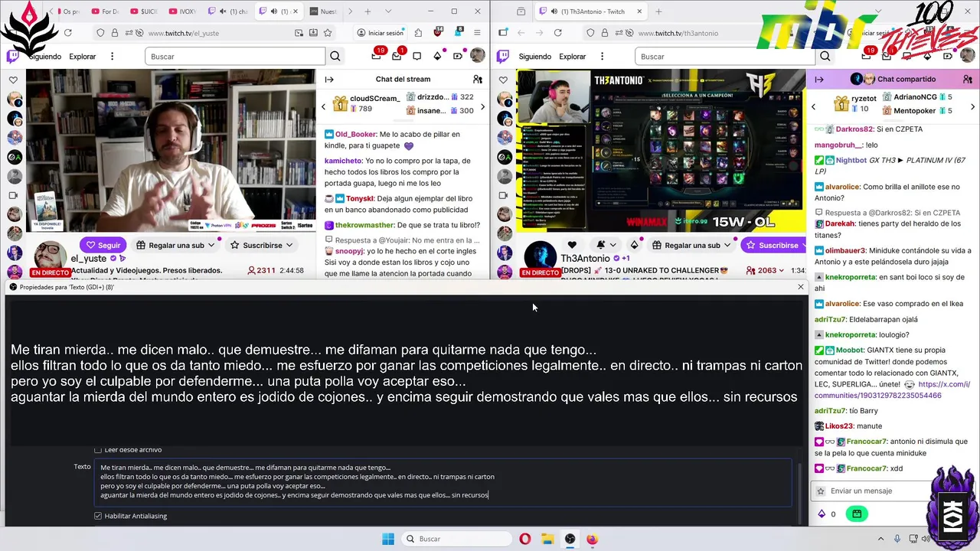This screenshot has height=551, width=980.
Task: Open whispers speech bubble icon in left window
Action: pyautogui.click(x=417, y=56)
